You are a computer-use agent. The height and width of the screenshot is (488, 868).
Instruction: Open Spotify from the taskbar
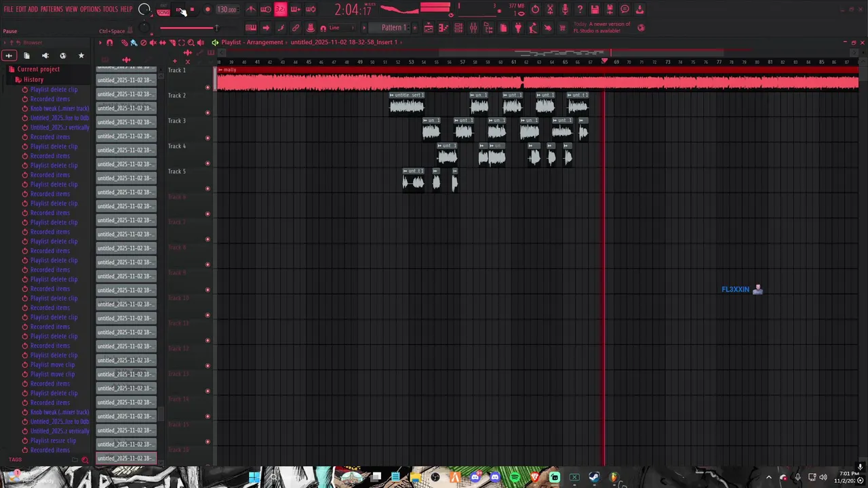tap(515, 477)
